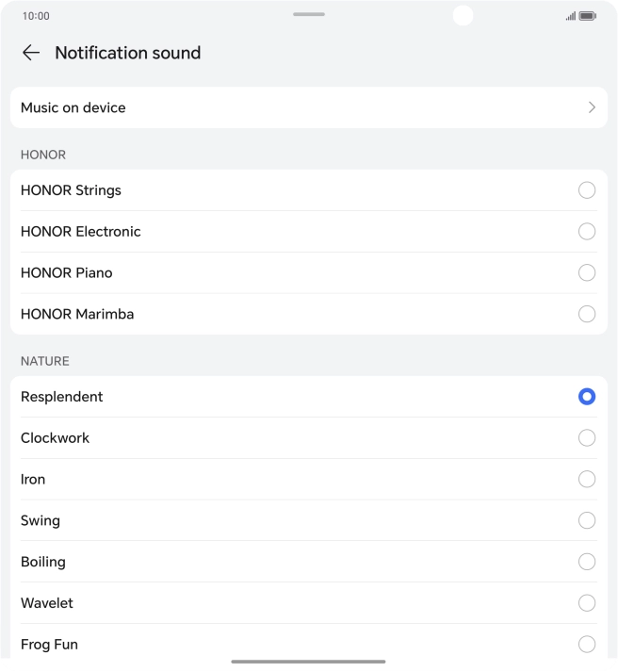
Task: Choose the Wavelet radio button
Action: (587, 603)
